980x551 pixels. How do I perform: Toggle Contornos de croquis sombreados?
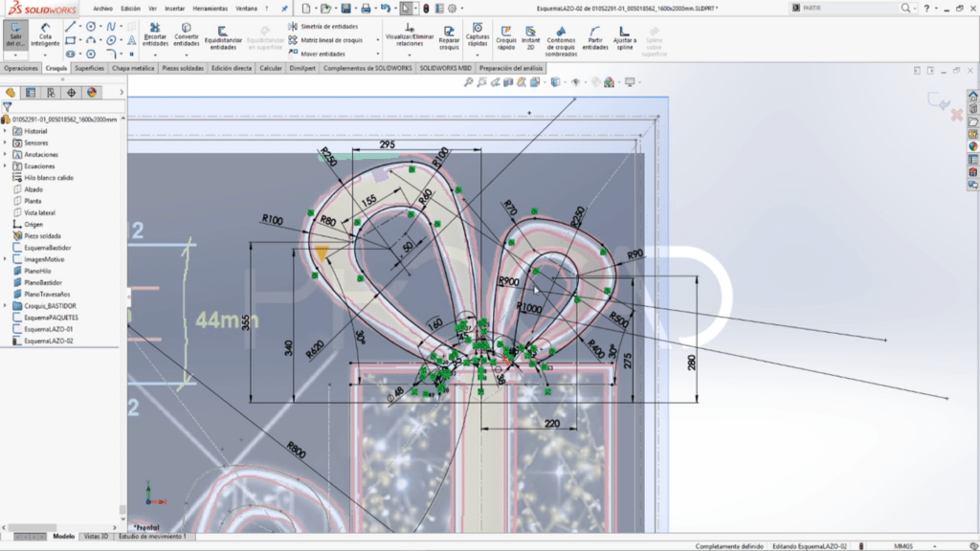[x=561, y=40]
